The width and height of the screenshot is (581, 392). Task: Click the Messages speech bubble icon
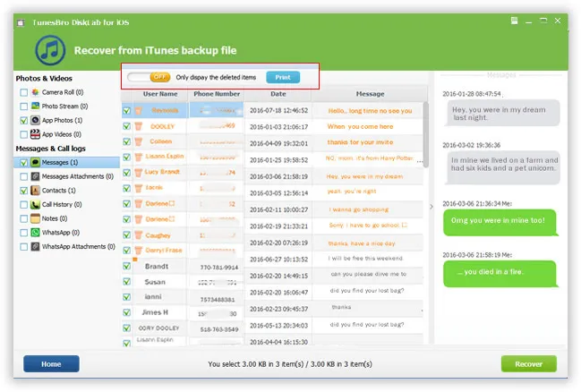(35, 162)
